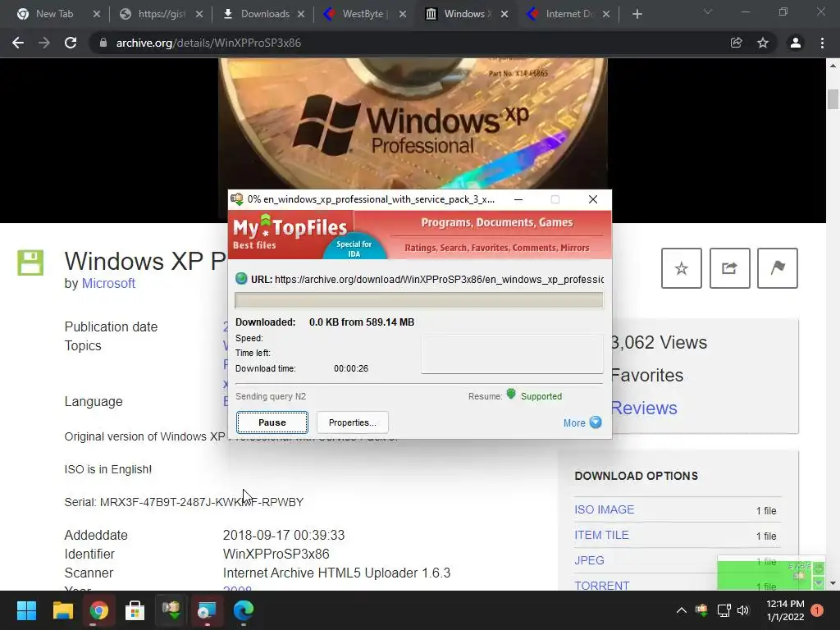The width and height of the screenshot is (840, 630).
Task: Click the page vertical scrollbar thumb
Action: click(833, 99)
